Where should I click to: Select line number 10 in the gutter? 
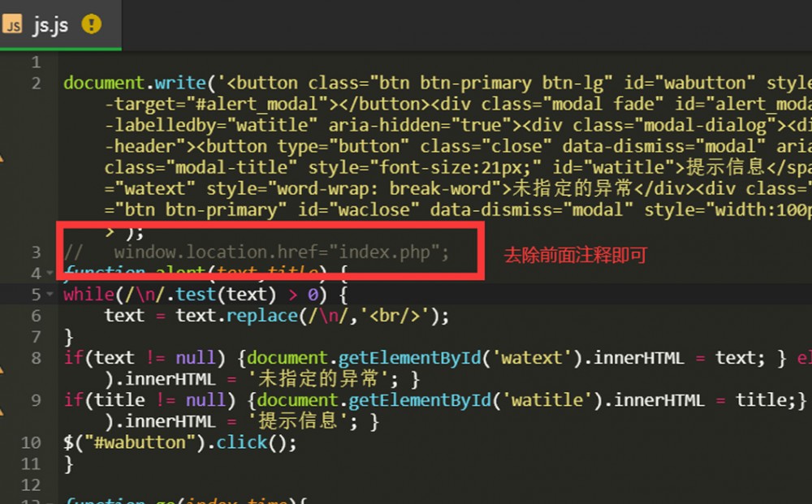click(x=31, y=443)
